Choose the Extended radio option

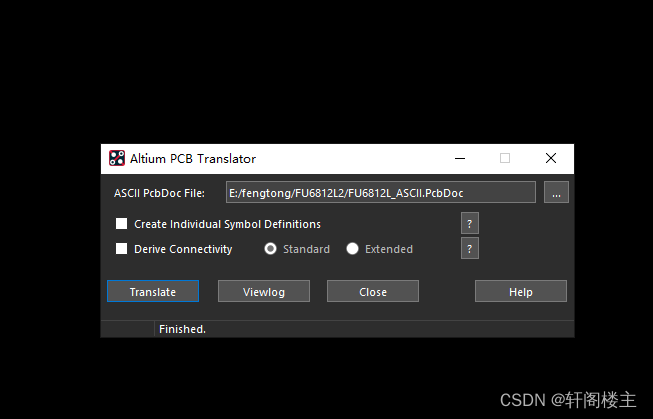(x=352, y=249)
